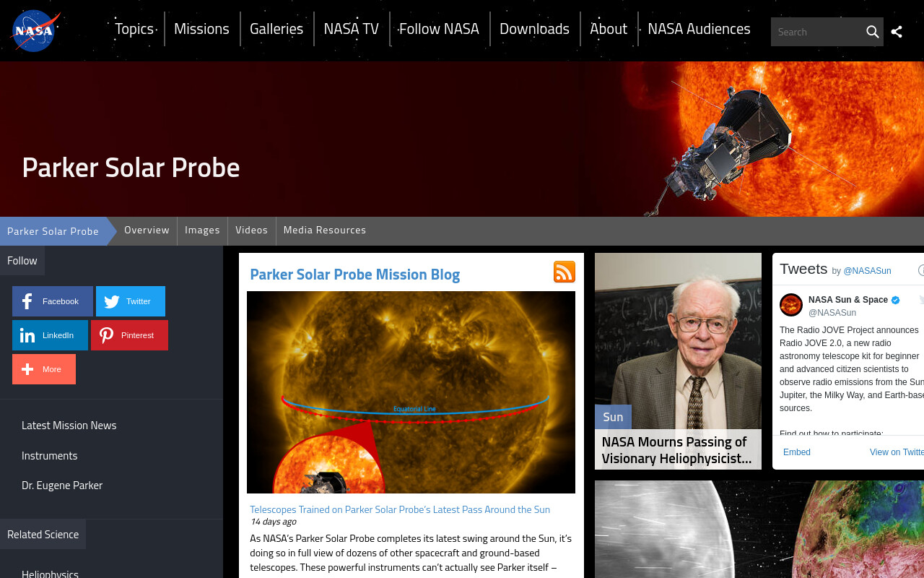Screen dimensions: 924x578
Task: Click the NASA logo icon
Action: point(35,31)
